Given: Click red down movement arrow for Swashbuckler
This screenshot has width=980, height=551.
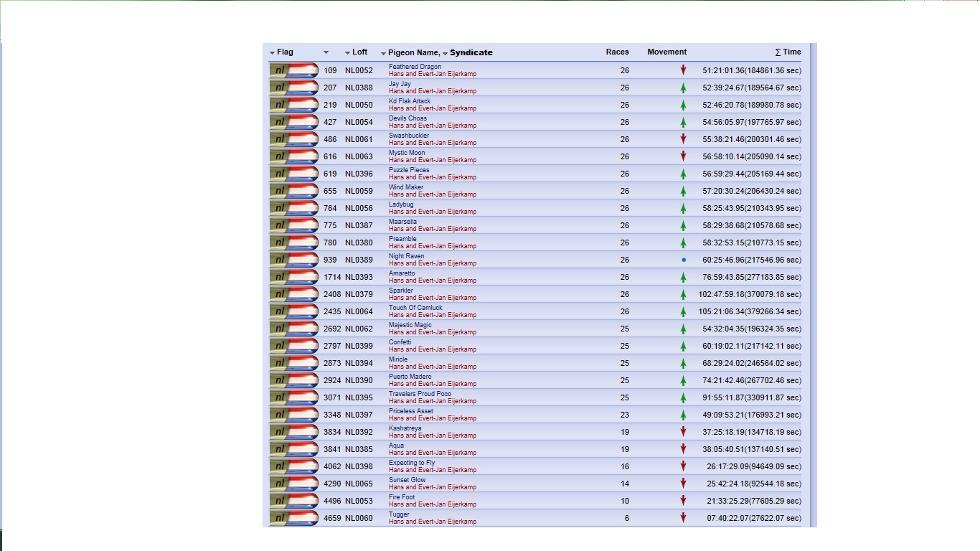Looking at the screenshot, I should pos(684,139).
